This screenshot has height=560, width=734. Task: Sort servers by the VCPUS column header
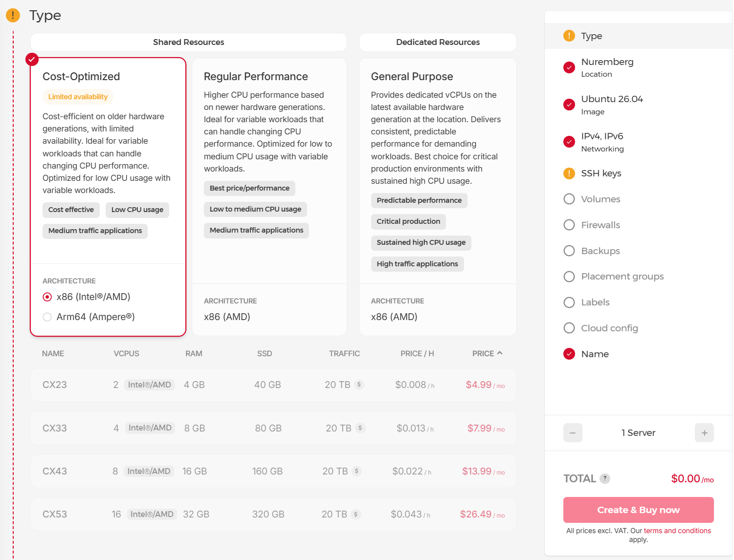tap(126, 353)
